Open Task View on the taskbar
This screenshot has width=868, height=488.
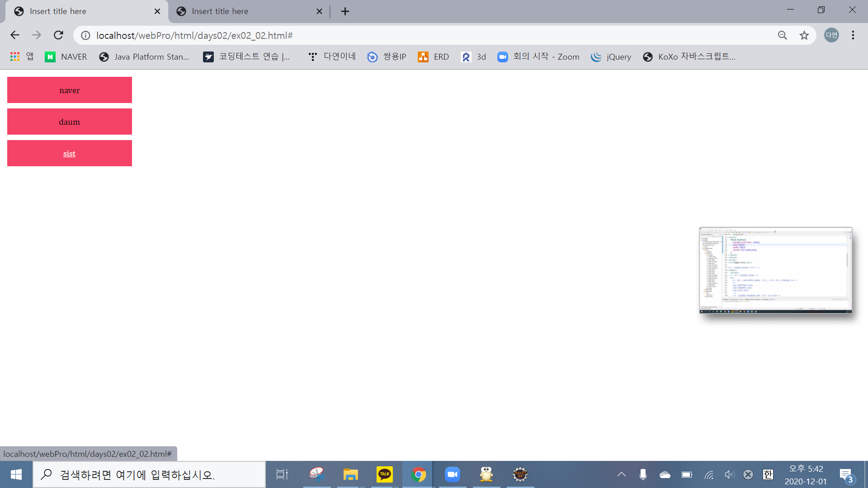tap(283, 474)
